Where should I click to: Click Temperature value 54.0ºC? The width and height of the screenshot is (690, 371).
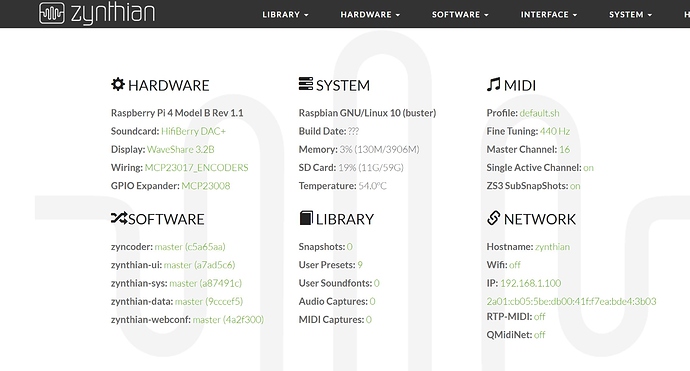[372, 186]
